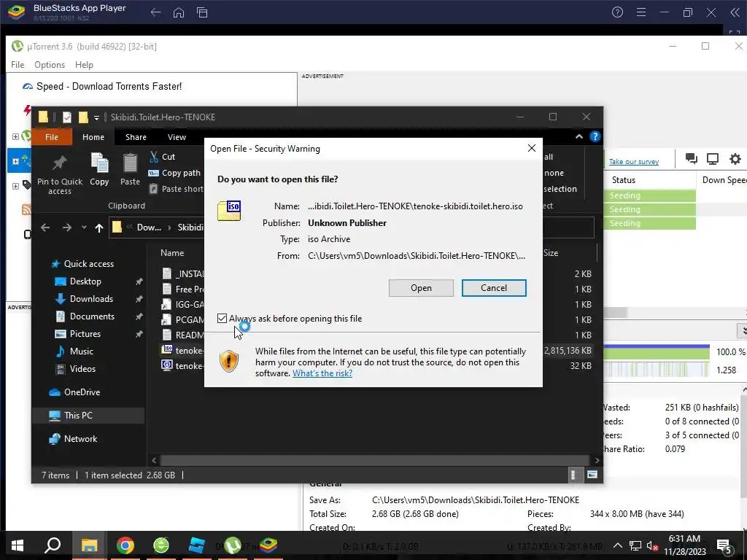
Task: Click the 100.0 % download progress bar
Action: coord(657,352)
